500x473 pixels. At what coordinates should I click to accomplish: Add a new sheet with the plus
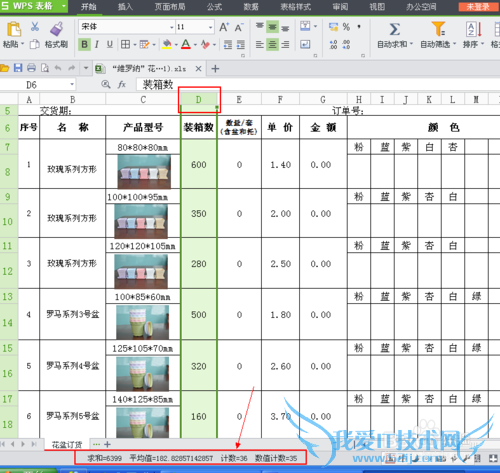pyautogui.click(x=107, y=444)
